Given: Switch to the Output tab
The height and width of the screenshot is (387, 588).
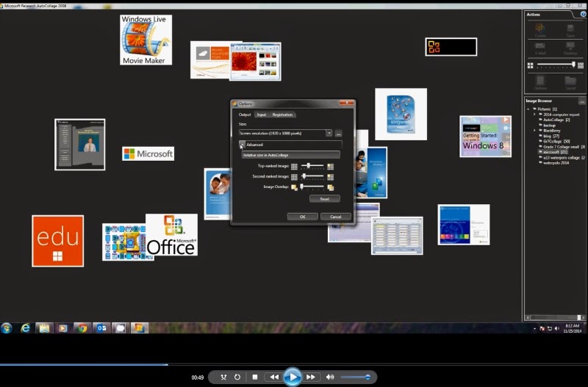Looking at the screenshot, I should pyautogui.click(x=245, y=115).
